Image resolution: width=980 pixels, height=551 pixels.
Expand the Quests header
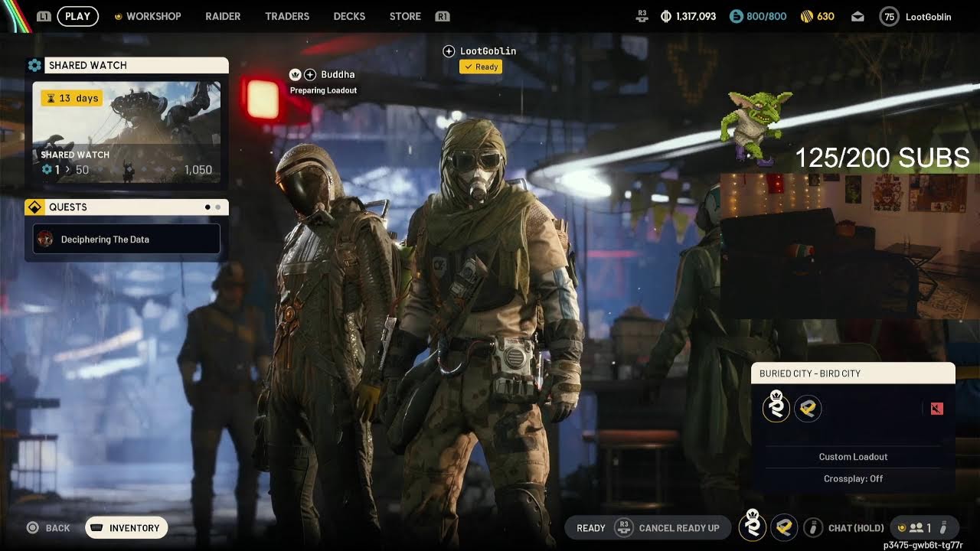click(x=127, y=207)
